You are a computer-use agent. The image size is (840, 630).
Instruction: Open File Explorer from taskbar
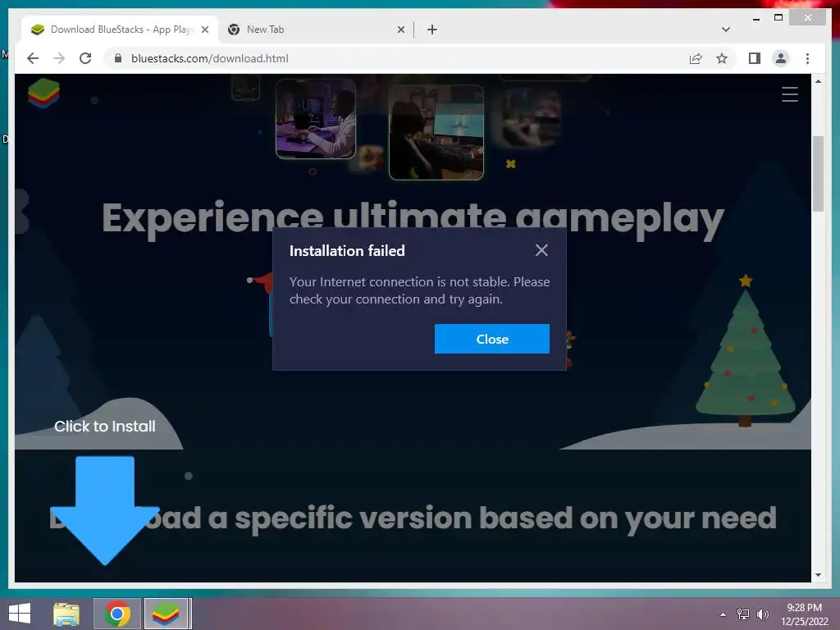66,614
